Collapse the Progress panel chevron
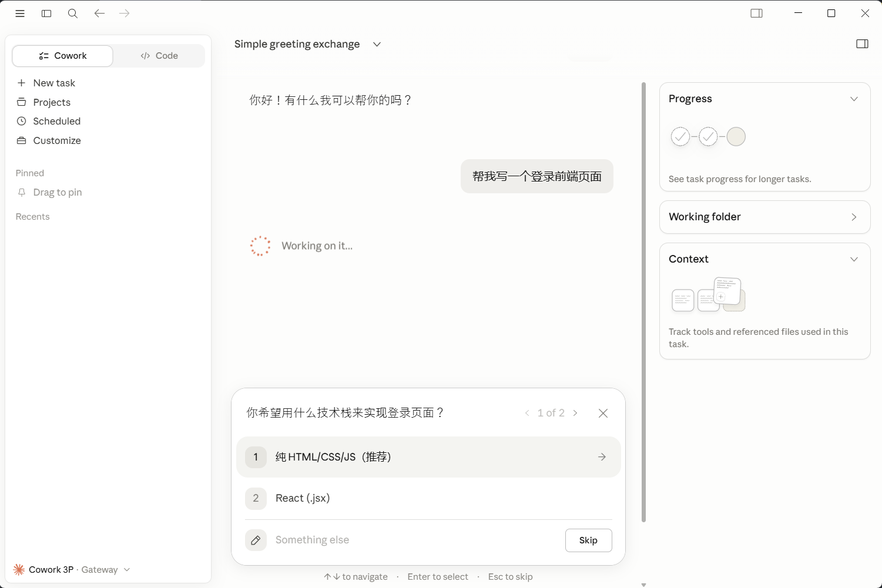The width and height of the screenshot is (882, 588). tap(854, 99)
